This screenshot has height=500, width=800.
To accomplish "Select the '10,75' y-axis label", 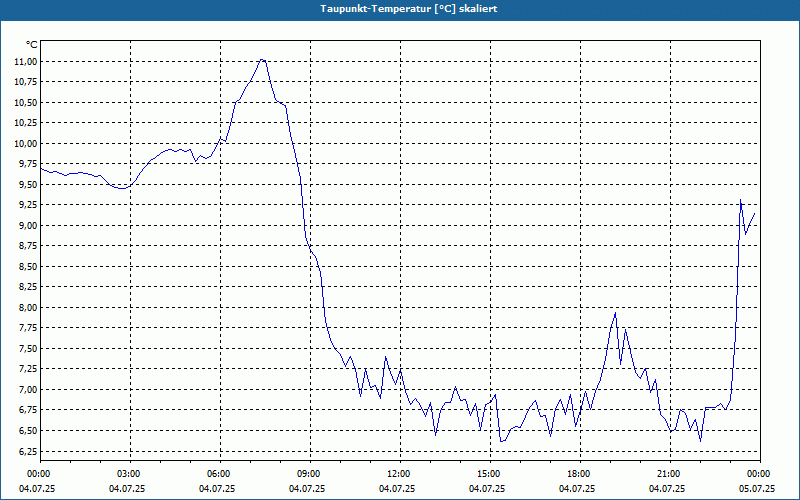I will point(28,82).
